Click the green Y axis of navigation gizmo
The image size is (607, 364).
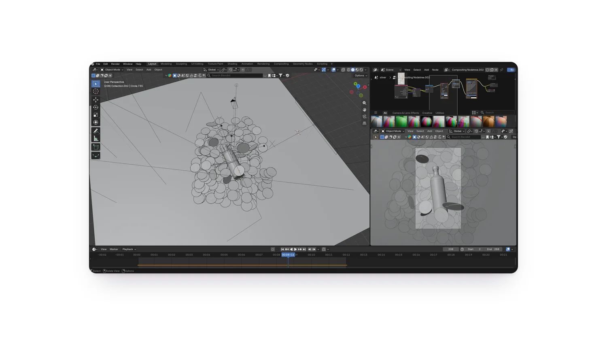356,85
